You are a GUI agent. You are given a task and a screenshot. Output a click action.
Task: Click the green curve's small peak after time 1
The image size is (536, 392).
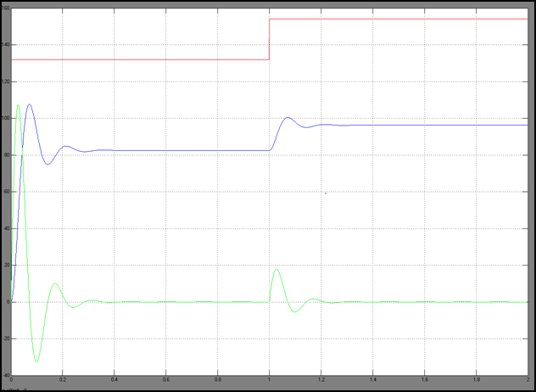click(276, 270)
